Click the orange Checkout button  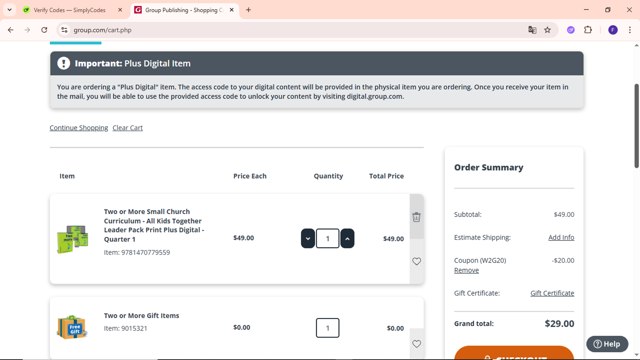click(514, 353)
